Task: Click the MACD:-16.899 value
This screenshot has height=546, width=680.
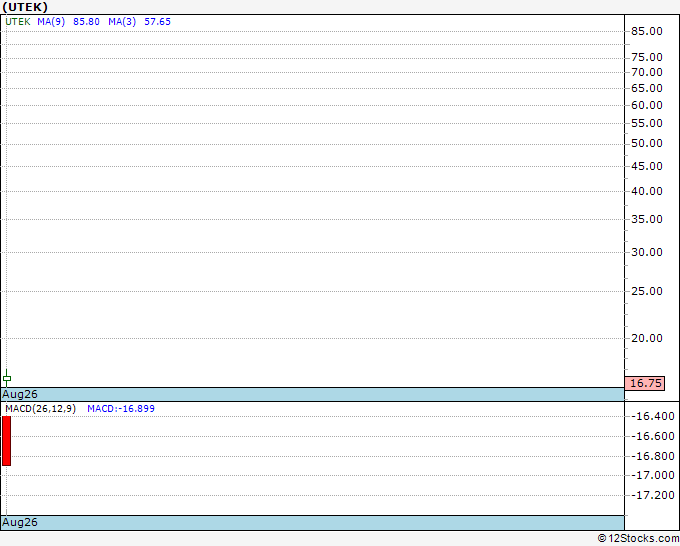Action: click(121, 409)
